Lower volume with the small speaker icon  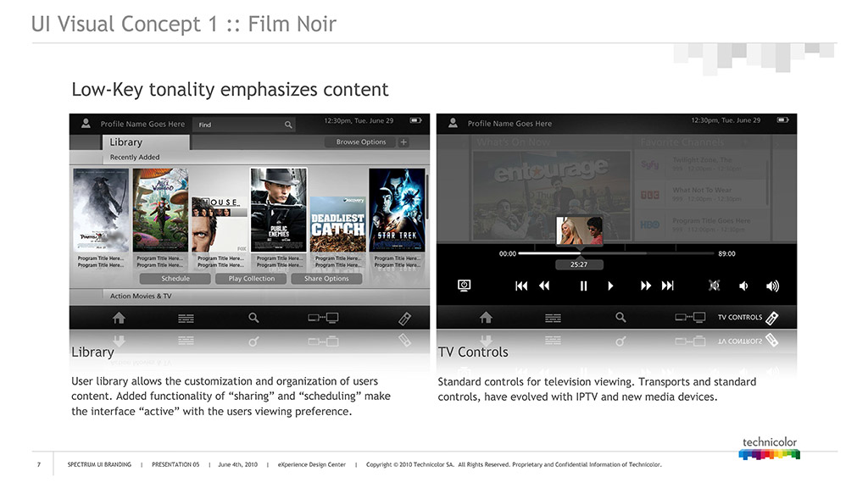coord(743,286)
